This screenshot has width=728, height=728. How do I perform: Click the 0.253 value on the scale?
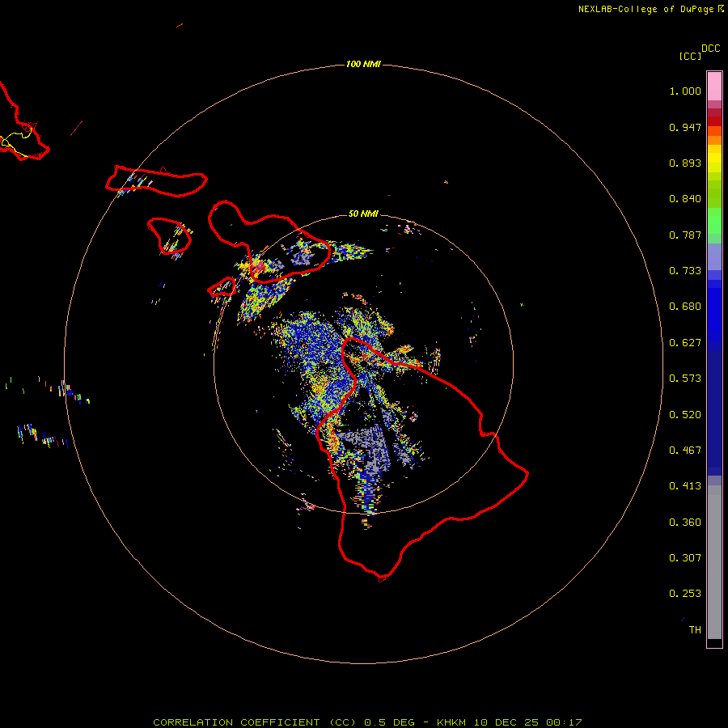685,594
